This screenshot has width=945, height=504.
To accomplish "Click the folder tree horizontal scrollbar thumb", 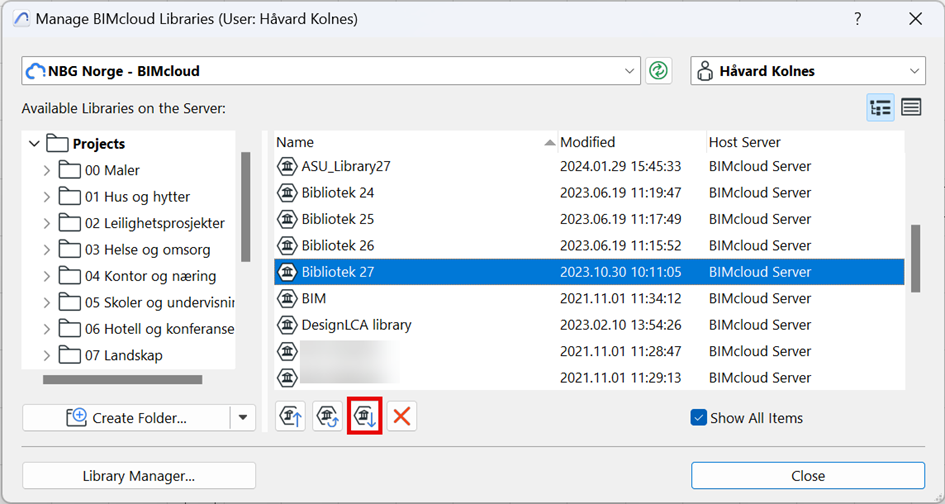I will [122, 380].
